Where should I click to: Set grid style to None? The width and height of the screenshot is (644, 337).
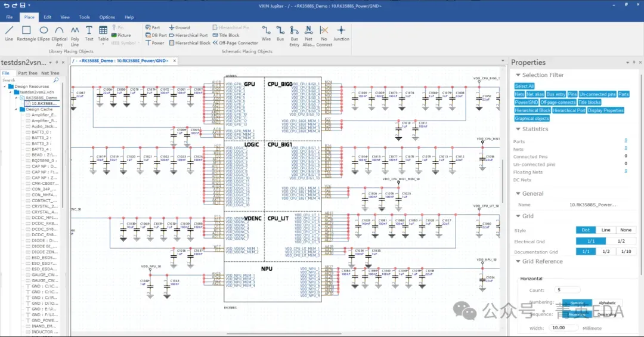pyautogui.click(x=626, y=230)
